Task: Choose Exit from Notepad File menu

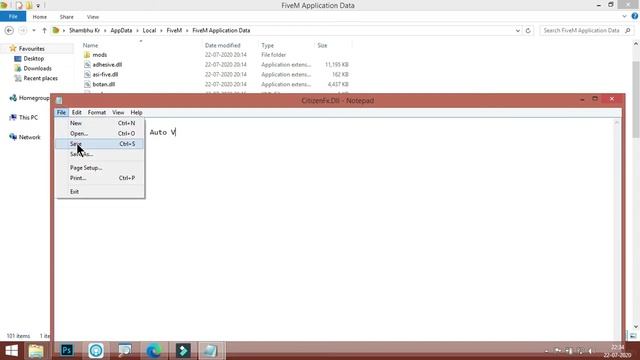Action: (x=99, y=191)
